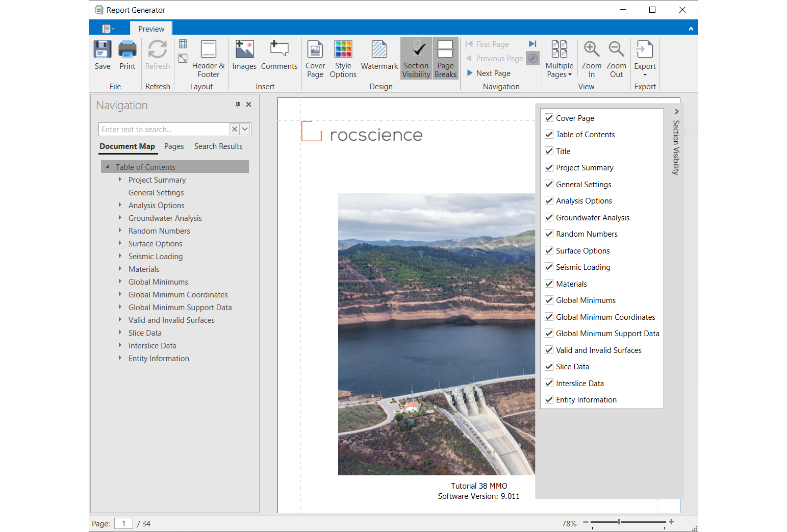Save the report with the floppy icon
787x532 pixels.
(x=103, y=56)
